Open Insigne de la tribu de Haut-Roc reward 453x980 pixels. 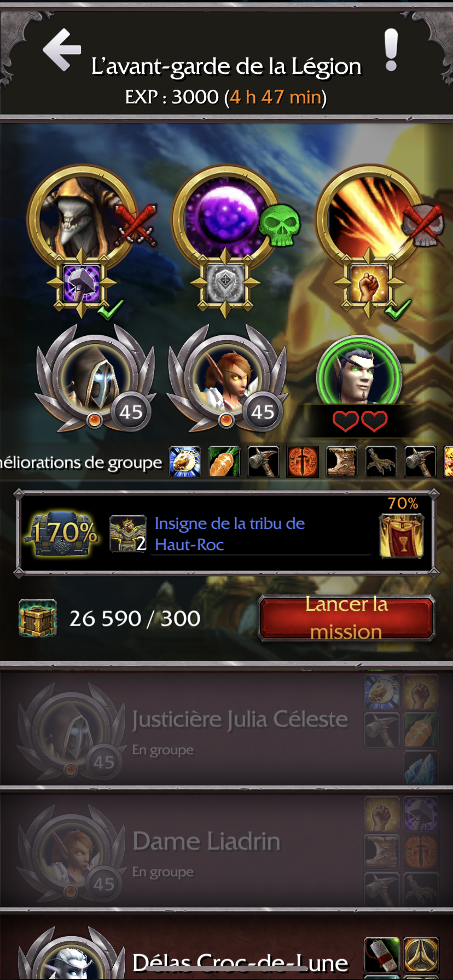229,534
